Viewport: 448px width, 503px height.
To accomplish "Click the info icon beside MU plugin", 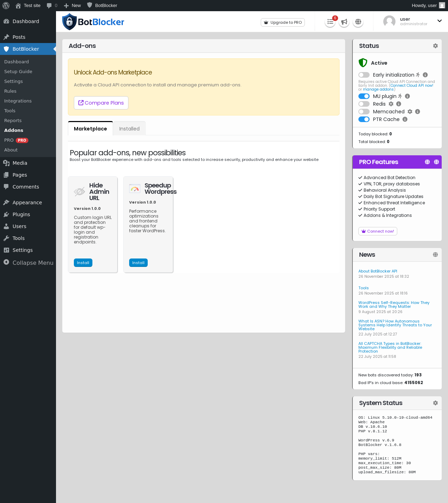I will (407, 96).
